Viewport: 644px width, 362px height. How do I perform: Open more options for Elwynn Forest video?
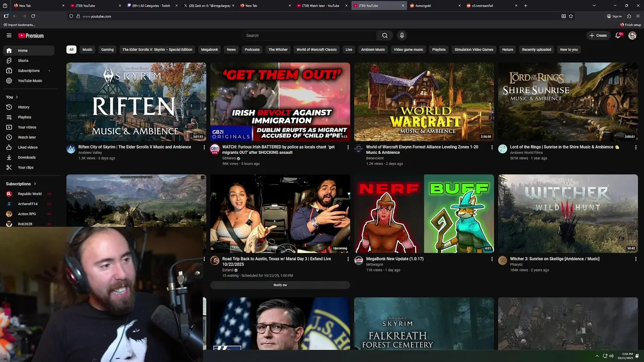click(492, 147)
